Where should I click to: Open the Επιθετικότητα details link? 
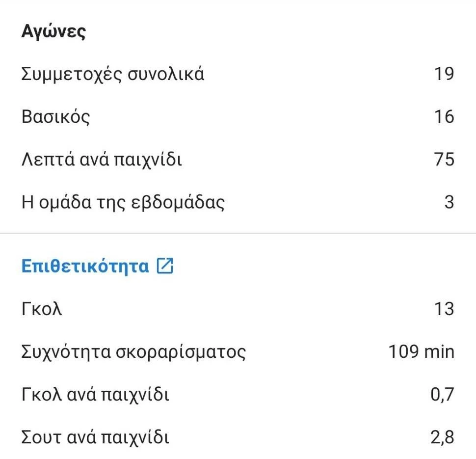[x=83, y=266]
